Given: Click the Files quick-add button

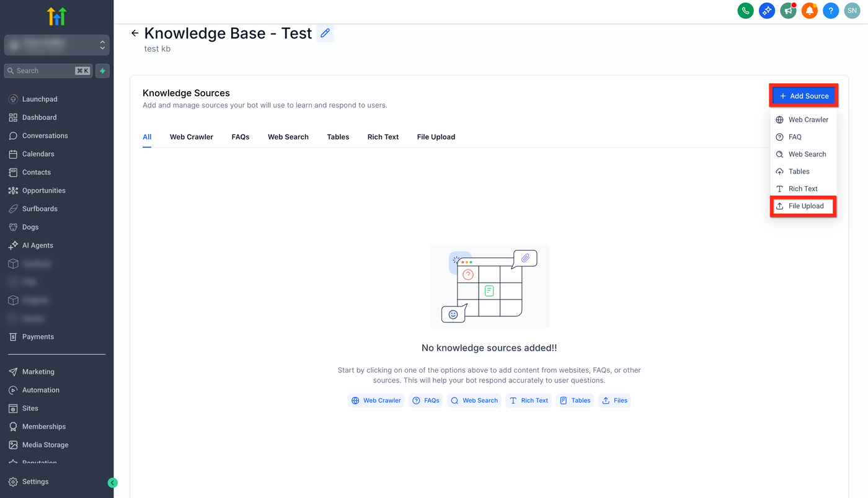Looking at the screenshot, I should point(615,401).
